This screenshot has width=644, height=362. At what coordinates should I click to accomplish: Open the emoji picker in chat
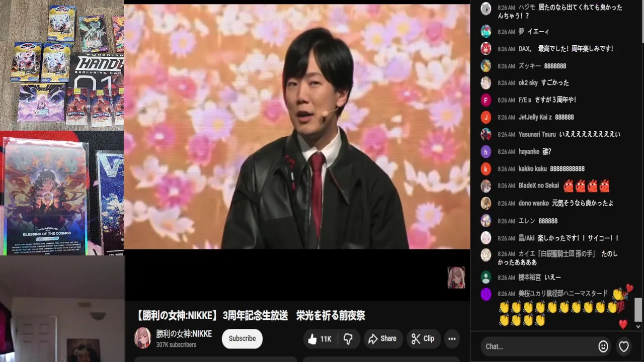click(x=603, y=346)
